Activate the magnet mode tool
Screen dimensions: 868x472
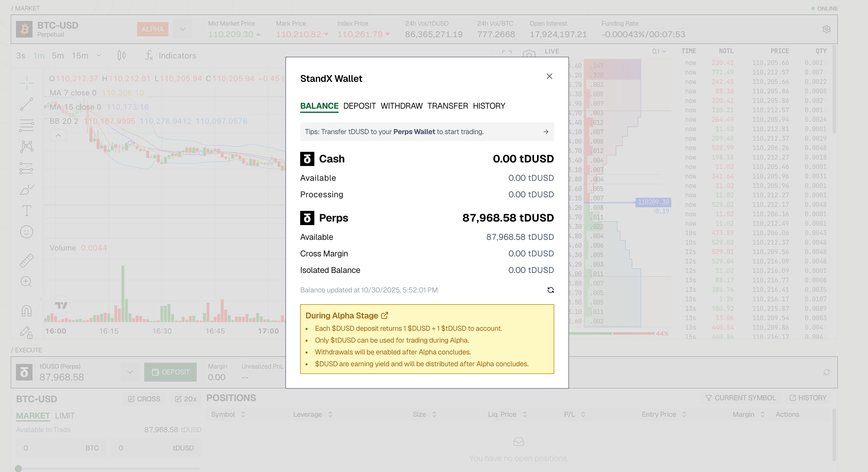pyautogui.click(x=27, y=310)
